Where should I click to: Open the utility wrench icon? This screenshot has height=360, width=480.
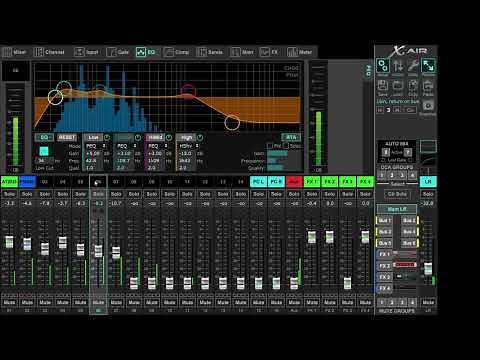click(413, 66)
